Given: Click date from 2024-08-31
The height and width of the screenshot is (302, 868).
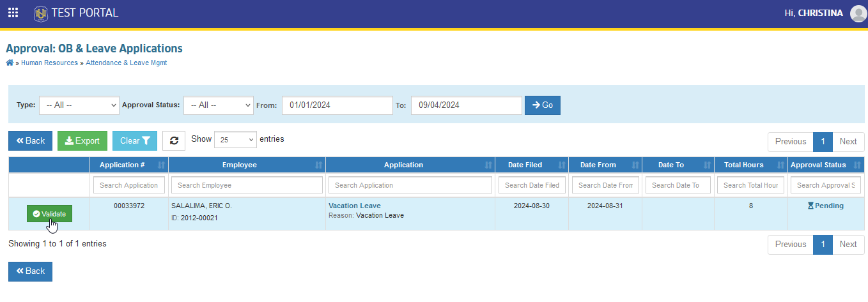Looking at the screenshot, I should tap(605, 206).
